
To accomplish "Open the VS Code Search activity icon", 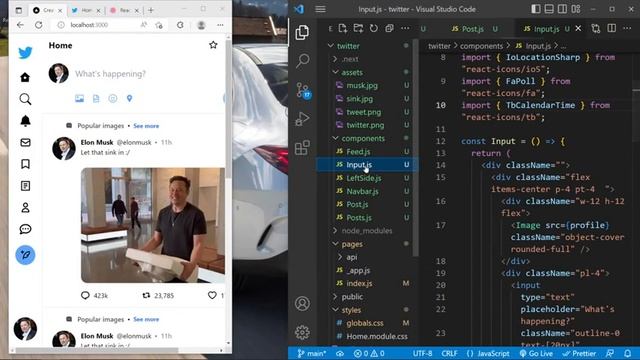I will pyautogui.click(x=302, y=60).
